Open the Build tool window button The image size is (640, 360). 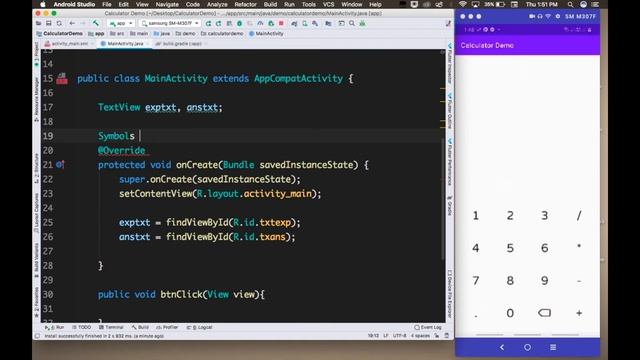pos(140,327)
